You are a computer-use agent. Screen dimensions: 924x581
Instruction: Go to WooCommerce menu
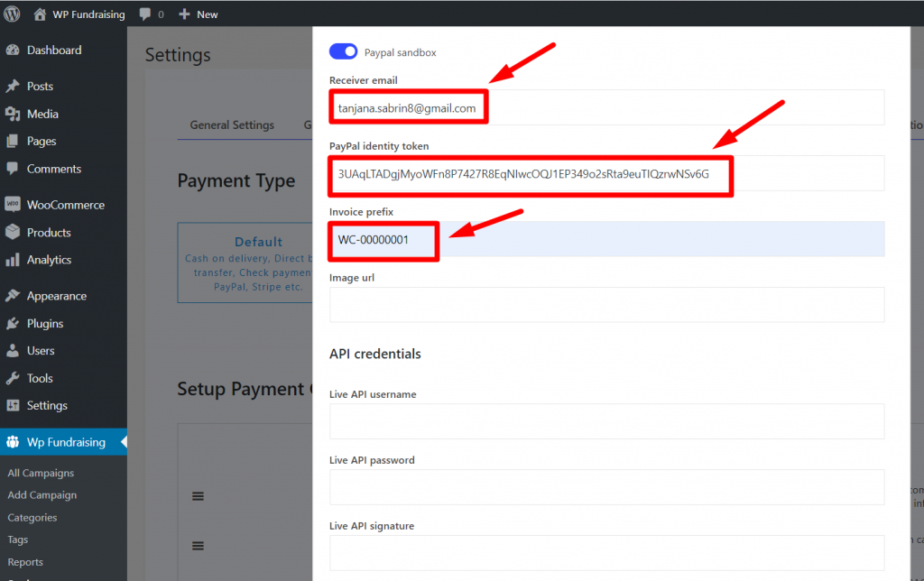tap(64, 205)
